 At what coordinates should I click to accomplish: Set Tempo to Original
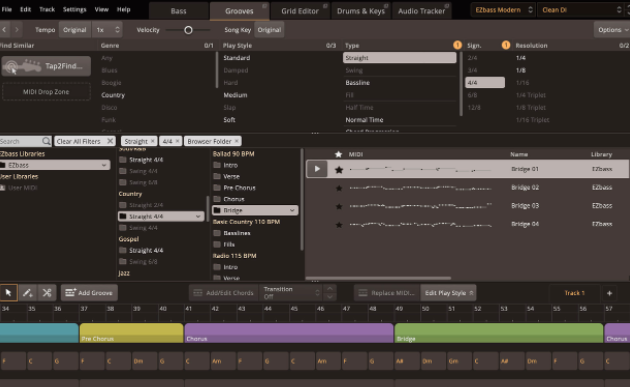74,30
